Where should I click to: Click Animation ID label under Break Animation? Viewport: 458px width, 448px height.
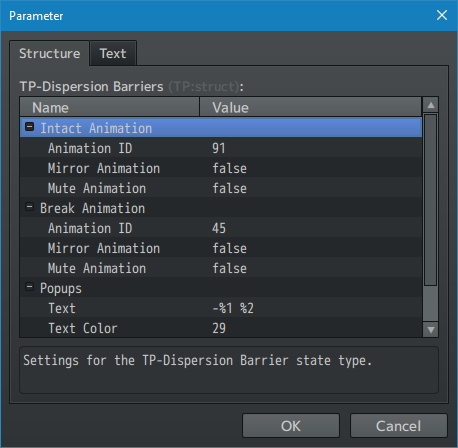90,228
